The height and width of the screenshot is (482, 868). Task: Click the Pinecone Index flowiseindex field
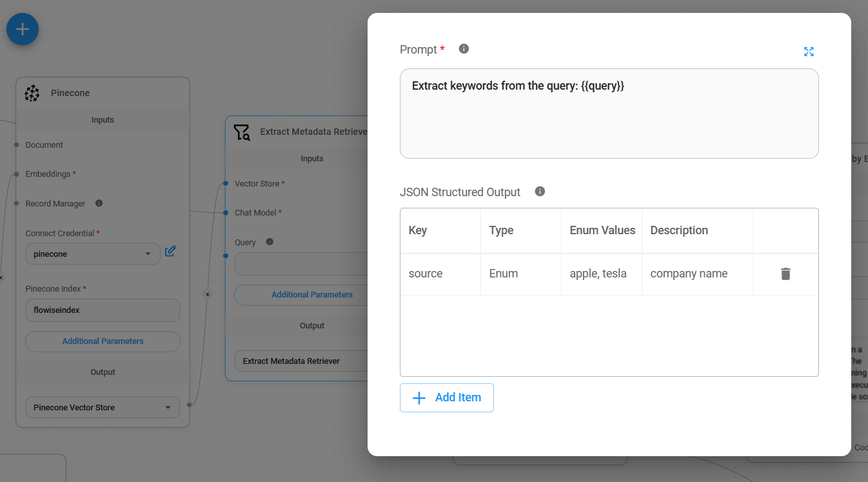tap(103, 310)
